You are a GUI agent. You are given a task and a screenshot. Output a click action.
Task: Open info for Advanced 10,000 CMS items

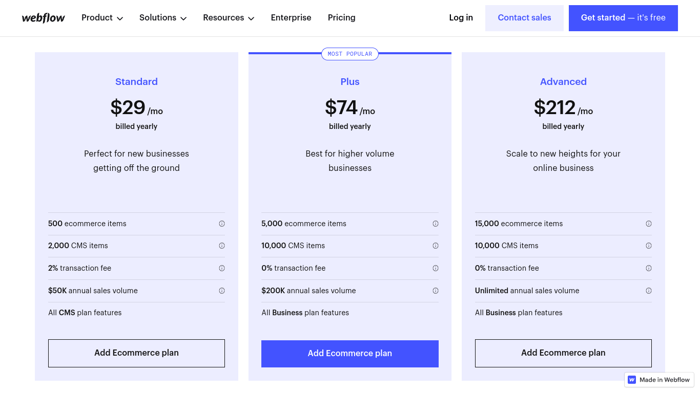[649, 246]
